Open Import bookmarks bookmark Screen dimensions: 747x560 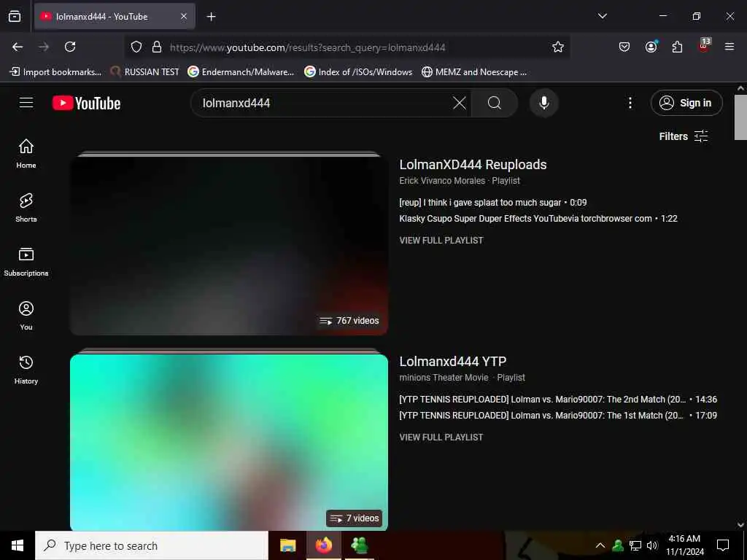(x=55, y=72)
